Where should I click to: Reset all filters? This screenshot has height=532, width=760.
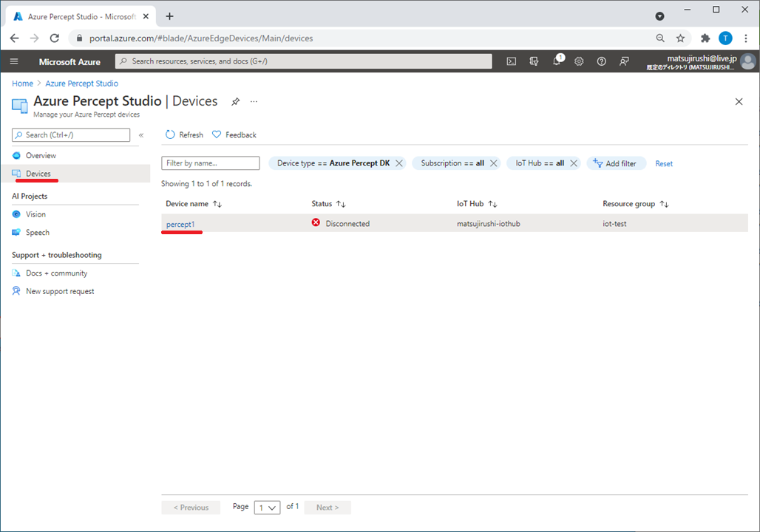[664, 164]
